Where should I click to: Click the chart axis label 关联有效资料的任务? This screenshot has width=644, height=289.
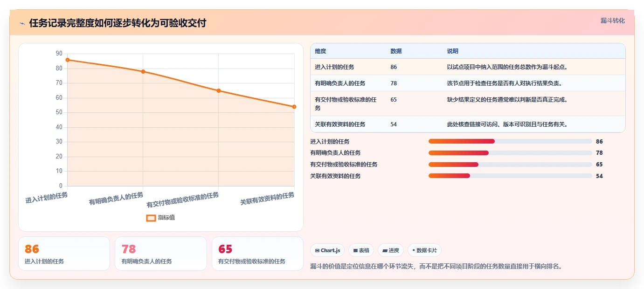click(267, 199)
